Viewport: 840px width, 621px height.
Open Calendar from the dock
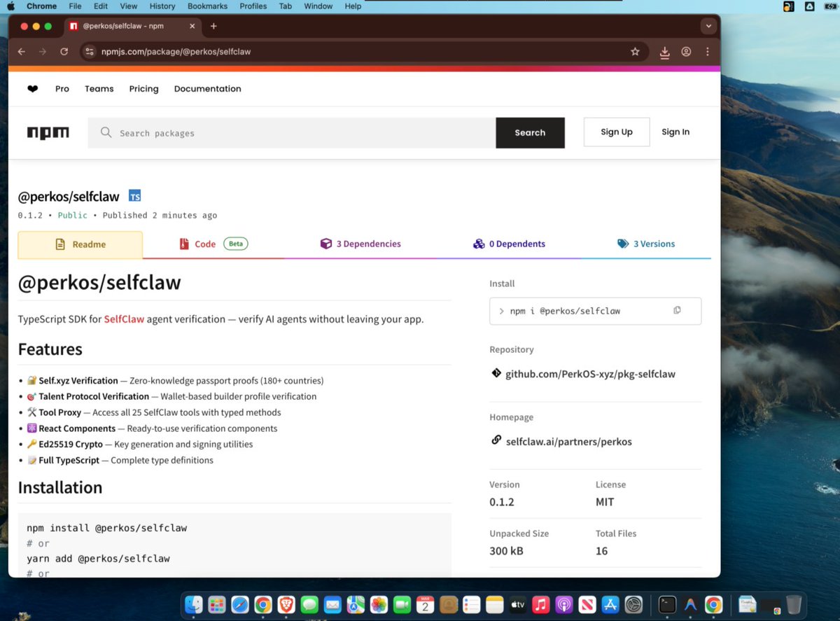click(x=425, y=604)
